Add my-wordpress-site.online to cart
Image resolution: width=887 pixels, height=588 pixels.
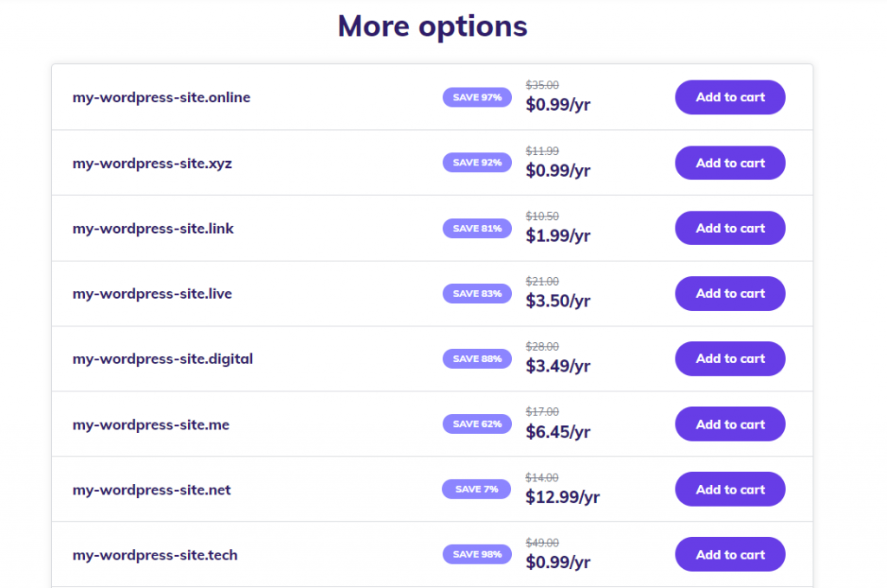729,97
